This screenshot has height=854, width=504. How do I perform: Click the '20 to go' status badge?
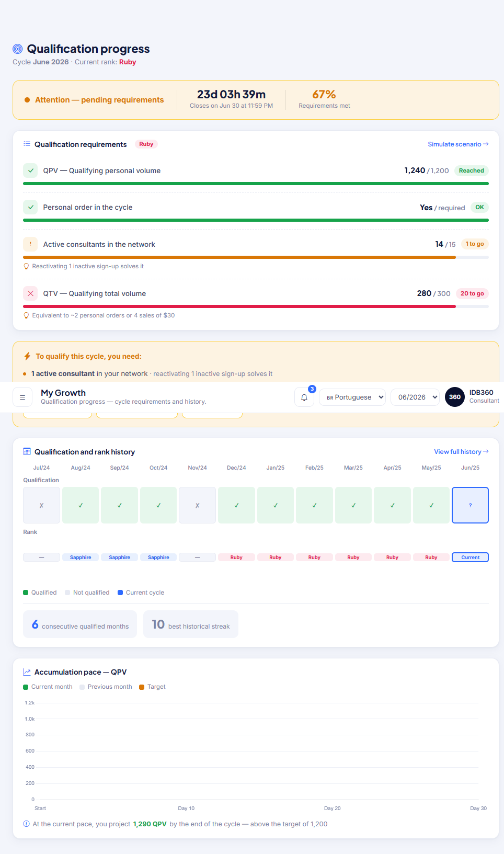coord(472,293)
